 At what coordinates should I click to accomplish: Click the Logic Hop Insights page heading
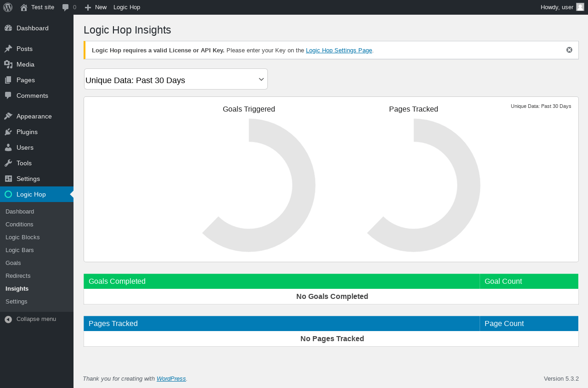[x=127, y=30]
